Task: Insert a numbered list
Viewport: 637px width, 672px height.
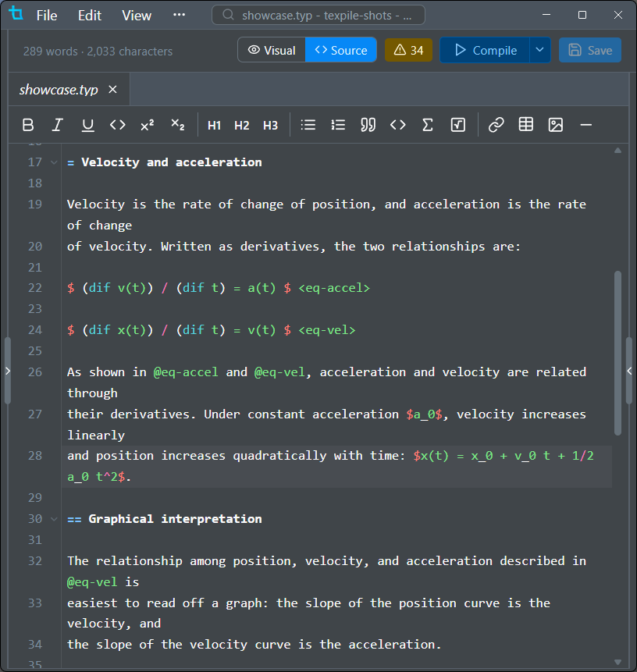Action: click(x=338, y=125)
